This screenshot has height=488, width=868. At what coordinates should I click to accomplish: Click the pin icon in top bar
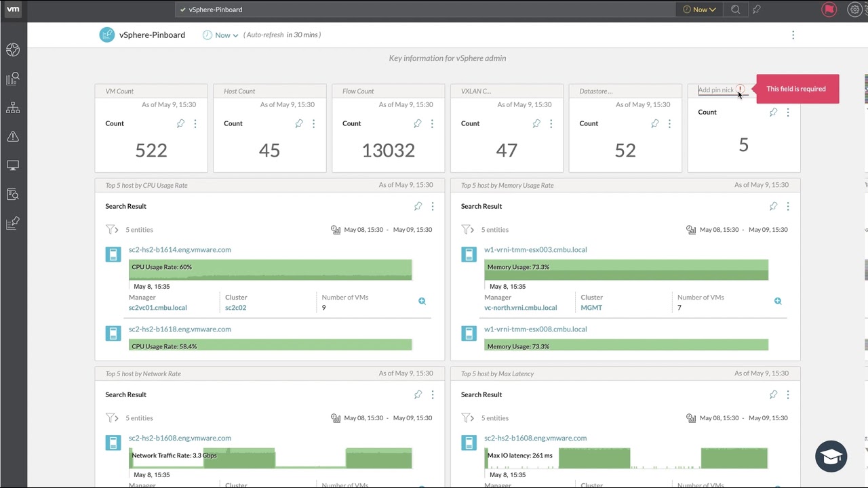756,9
